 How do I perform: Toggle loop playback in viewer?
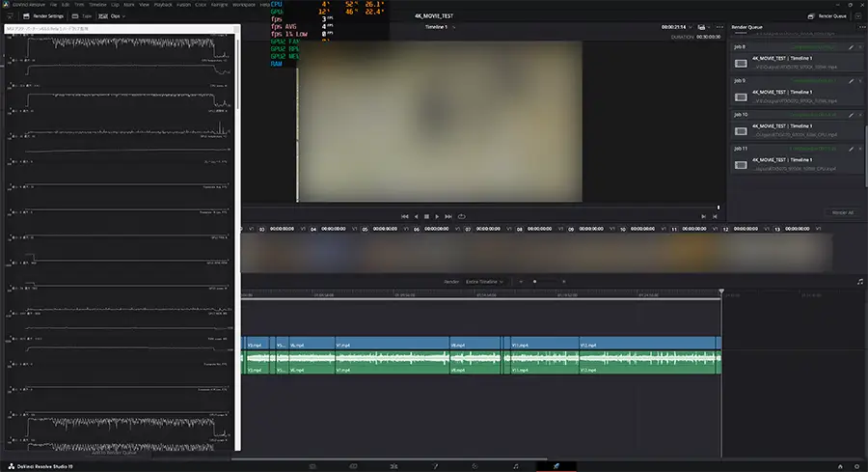coord(462,216)
